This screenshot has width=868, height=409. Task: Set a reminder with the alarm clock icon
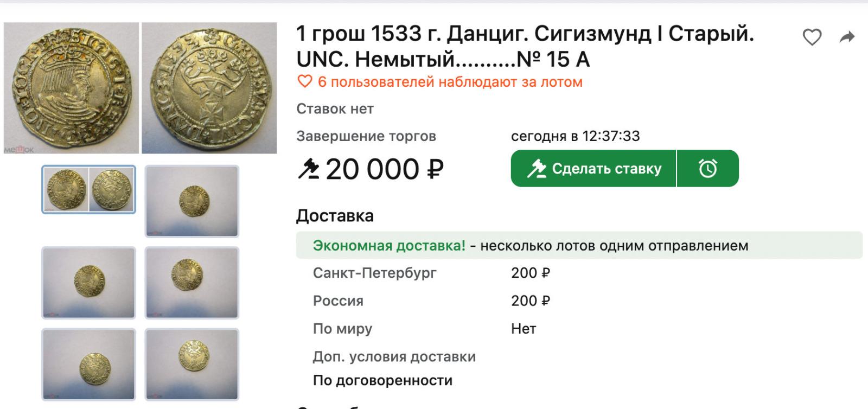[x=707, y=169]
